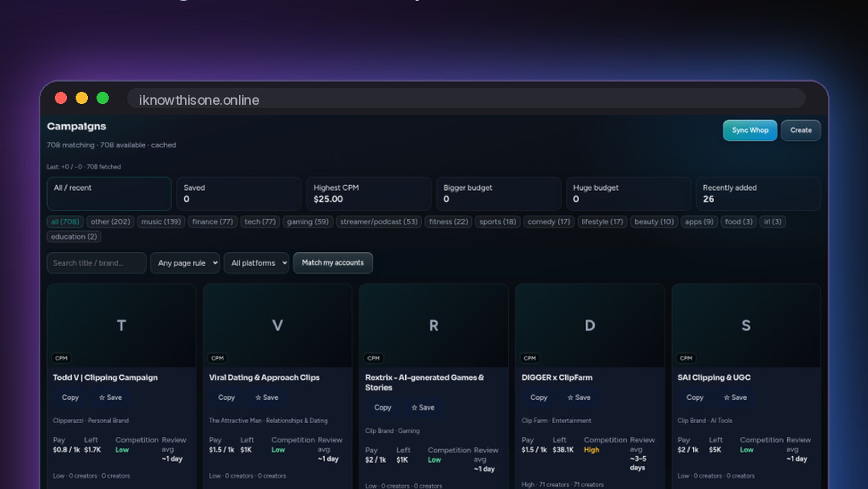Toggle the music (139) category chip

tap(161, 222)
